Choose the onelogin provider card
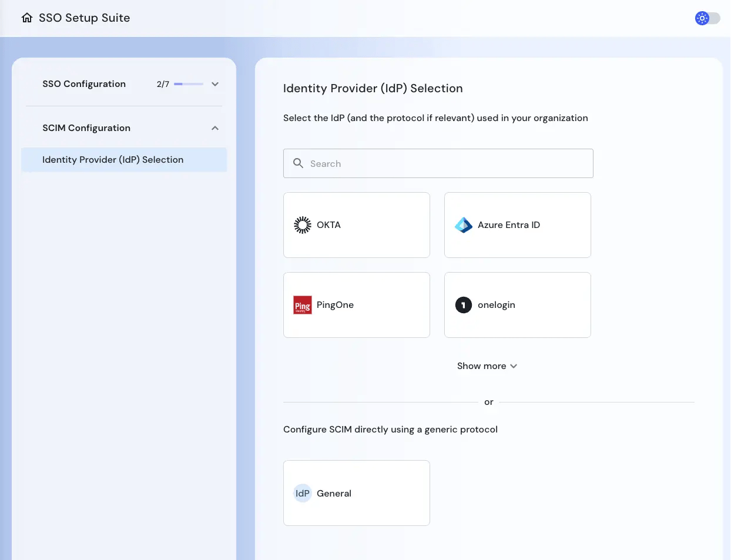Screen dimensions: 731x560 [x=518, y=305]
